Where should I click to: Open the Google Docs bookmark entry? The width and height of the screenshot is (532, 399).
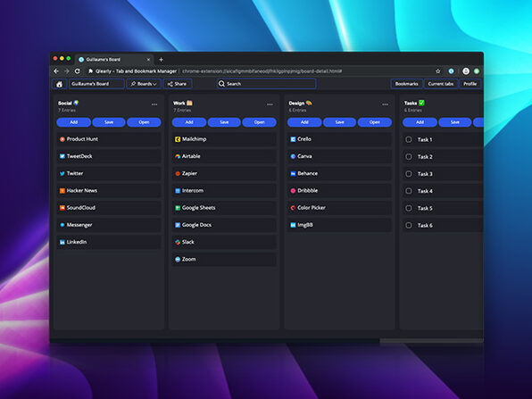click(224, 225)
